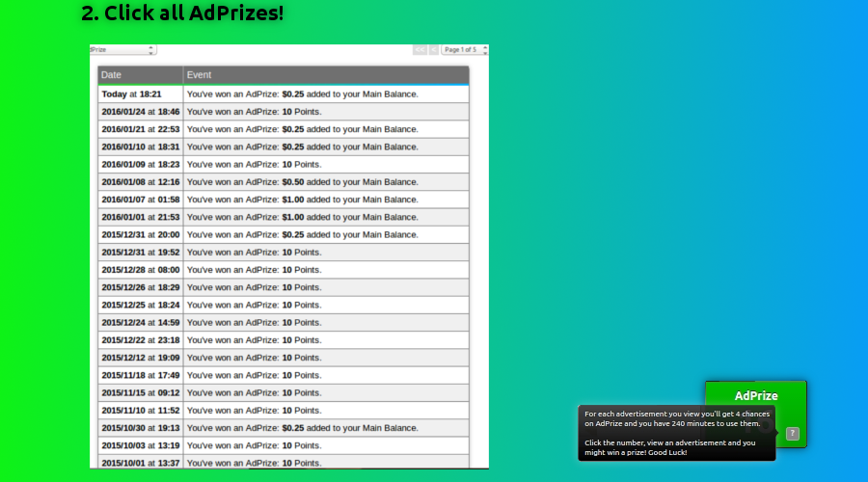Click the $1.00 AdPrize event on 2016/01/07
The height and width of the screenshot is (482, 868).
(x=326, y=200)
